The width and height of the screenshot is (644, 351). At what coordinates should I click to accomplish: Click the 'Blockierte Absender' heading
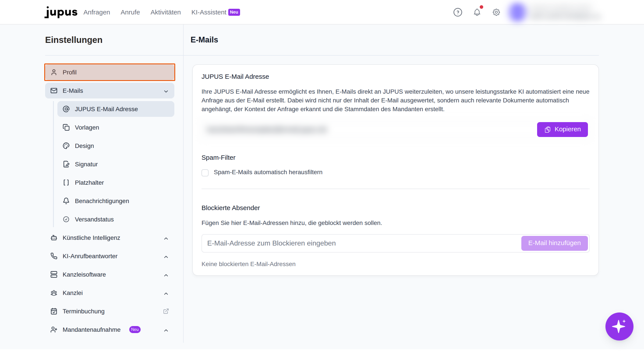pos(231,208)
